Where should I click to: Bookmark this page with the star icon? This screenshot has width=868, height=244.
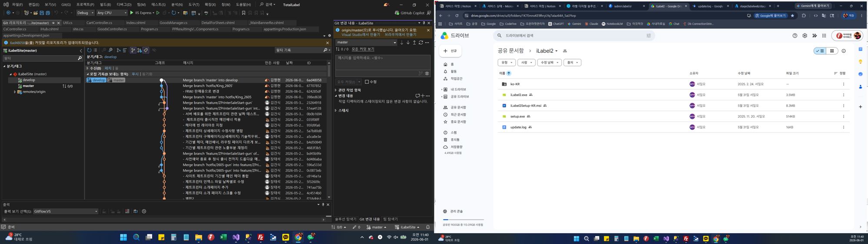point(792,16)
